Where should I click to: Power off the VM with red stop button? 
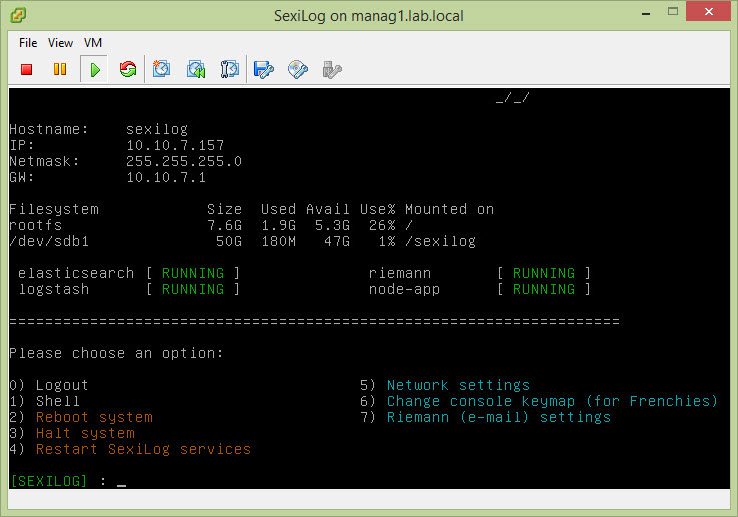pos(27,70)
